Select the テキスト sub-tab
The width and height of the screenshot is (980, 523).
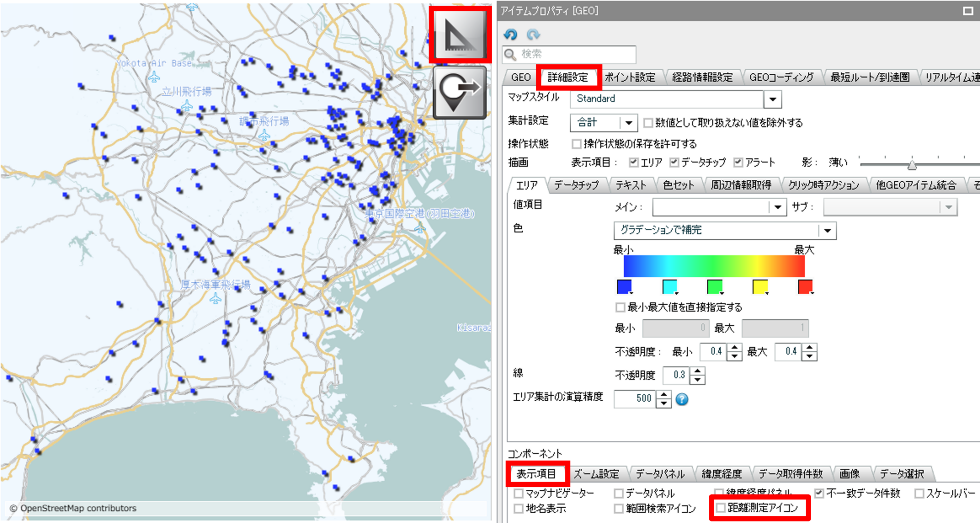click(x=631, y=185)
